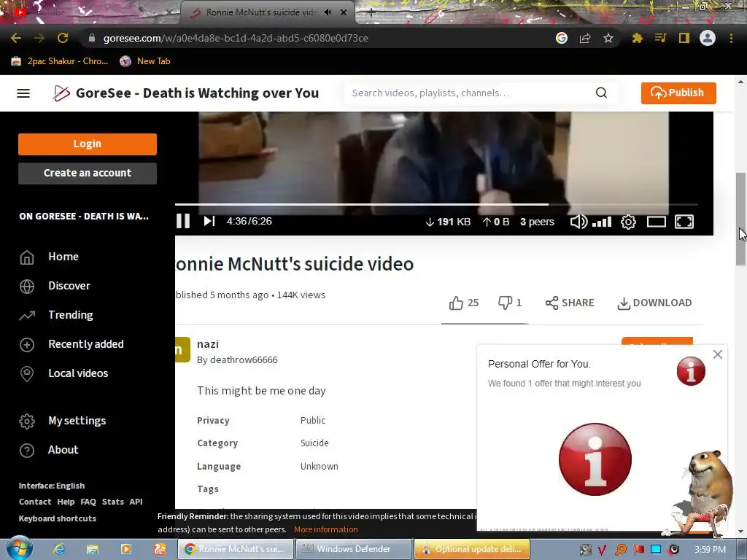This screenshot has height=560, width=747.
Task: Switch to the YouTube tab
Action: pyautogui.click(x=90, y=12)
